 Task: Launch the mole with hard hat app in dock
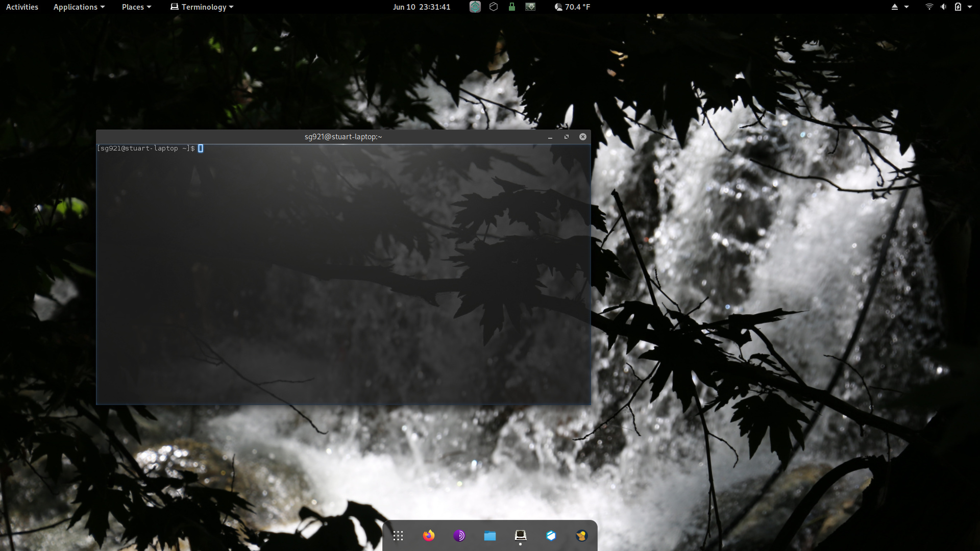582,536
